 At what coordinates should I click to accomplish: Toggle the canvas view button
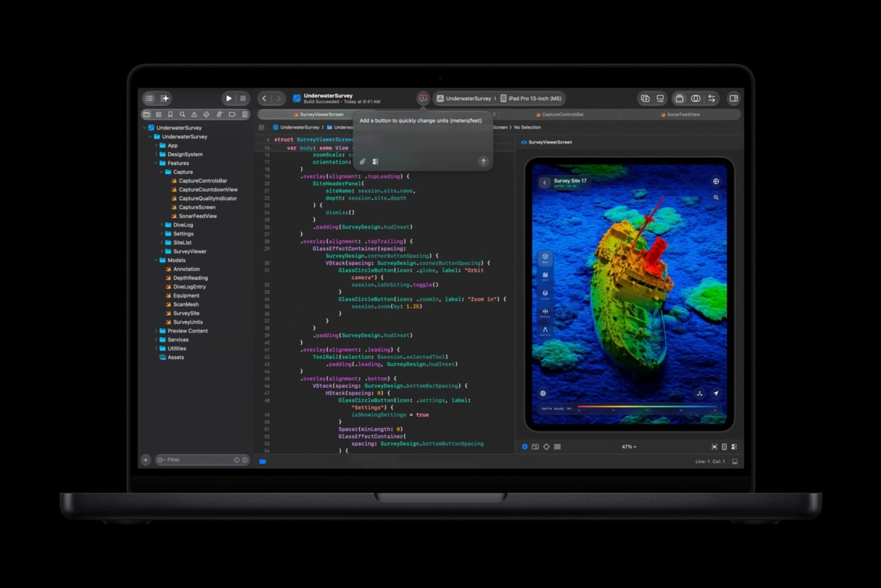click(x=660, y=98)
